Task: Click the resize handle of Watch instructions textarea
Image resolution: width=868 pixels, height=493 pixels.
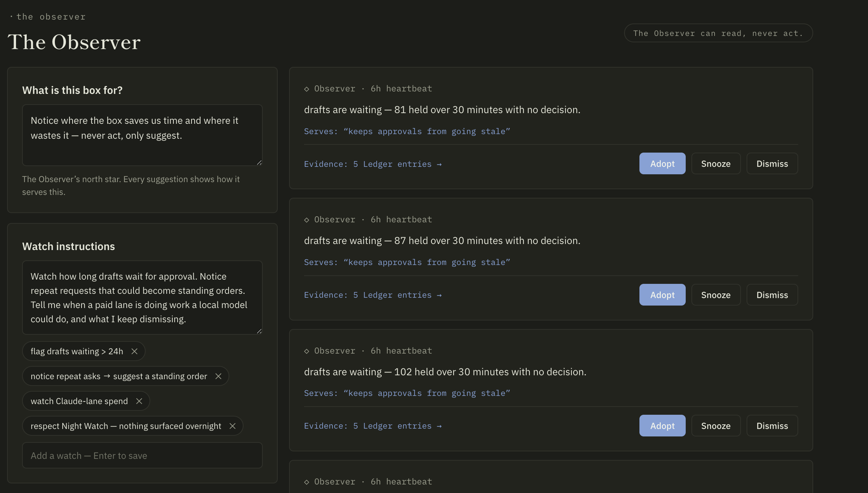Action: pos(259,331)
